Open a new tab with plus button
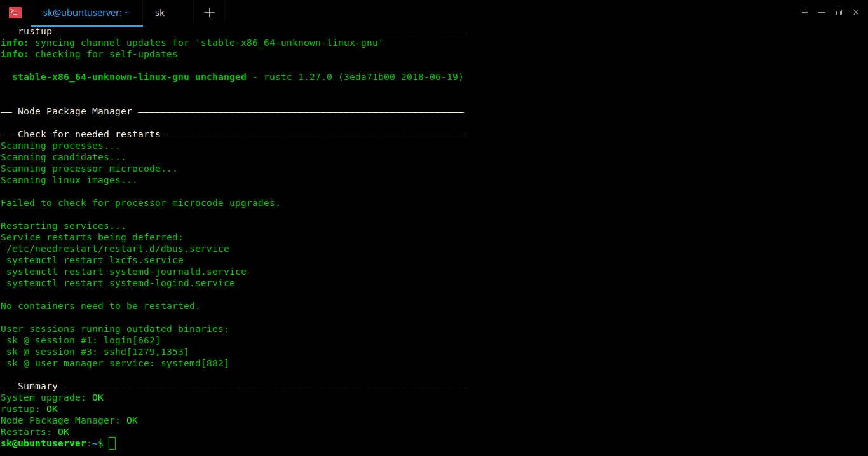 tap(209, 13)
